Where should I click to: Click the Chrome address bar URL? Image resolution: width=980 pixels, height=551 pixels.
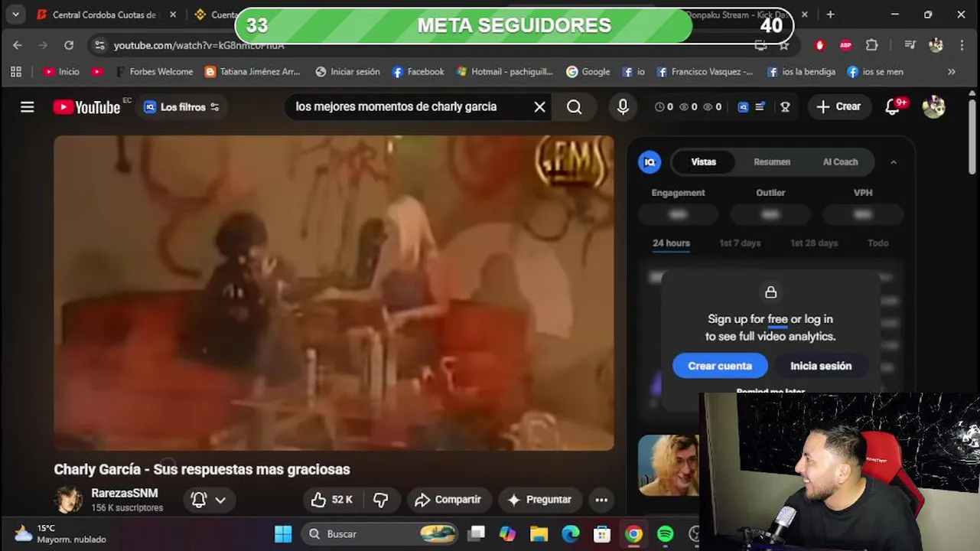point(199,46)
